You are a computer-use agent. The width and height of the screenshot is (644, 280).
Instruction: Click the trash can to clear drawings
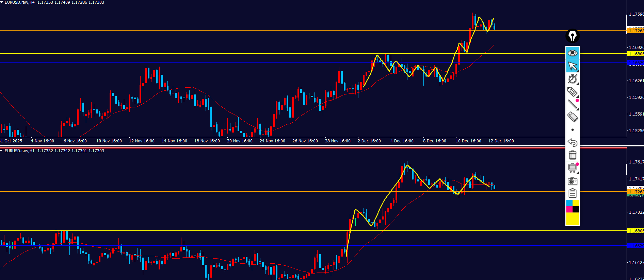point(573,155)
